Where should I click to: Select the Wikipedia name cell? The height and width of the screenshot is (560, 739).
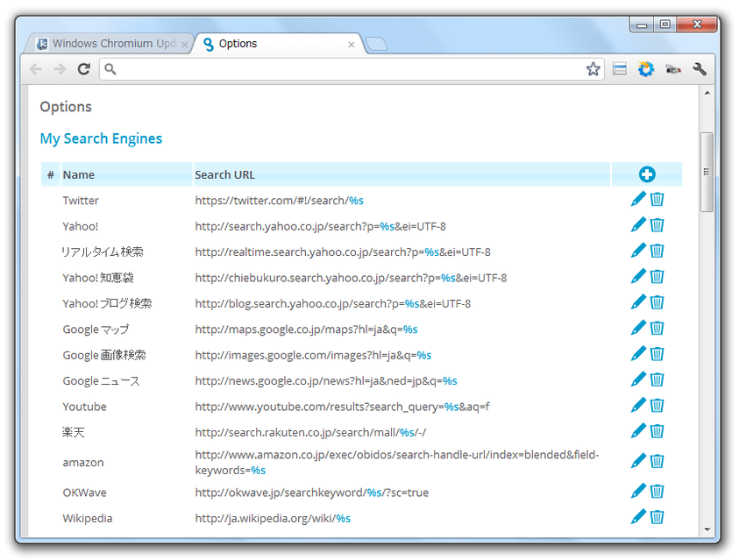click(x=87, y=518)
